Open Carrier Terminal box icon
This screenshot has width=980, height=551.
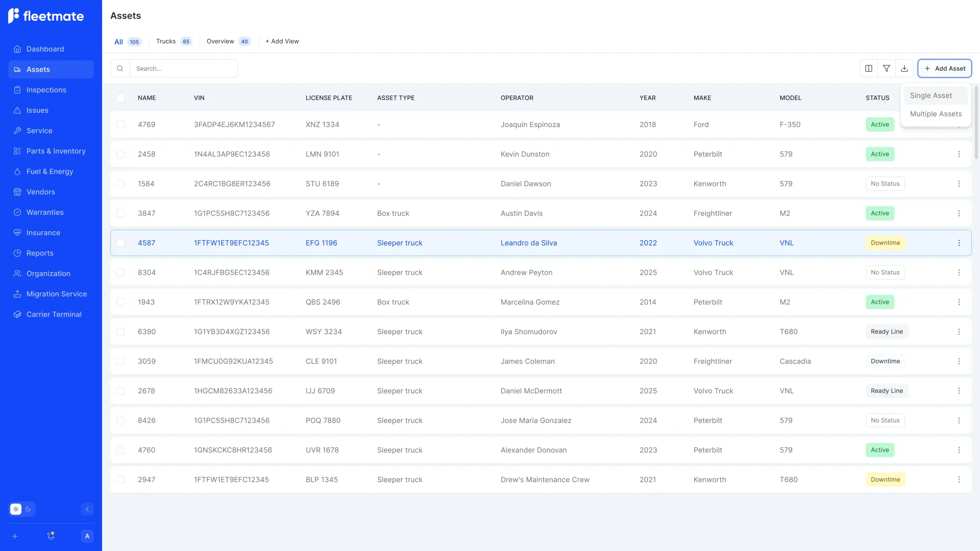coord(17,314)
